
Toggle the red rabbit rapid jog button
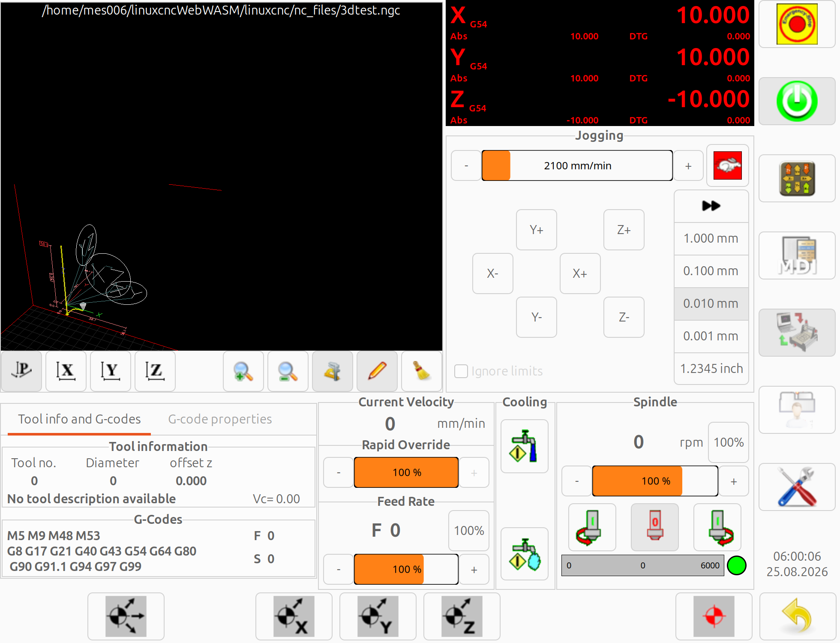[728, 165]
